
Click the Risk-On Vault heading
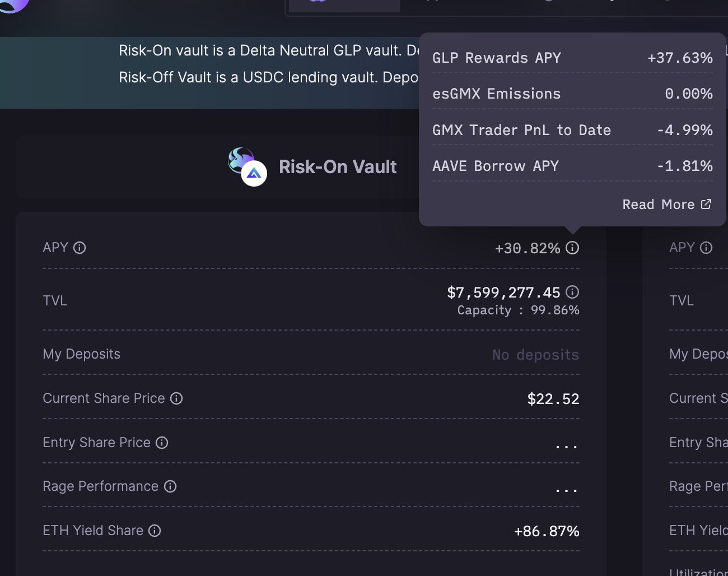pos(338,167)
